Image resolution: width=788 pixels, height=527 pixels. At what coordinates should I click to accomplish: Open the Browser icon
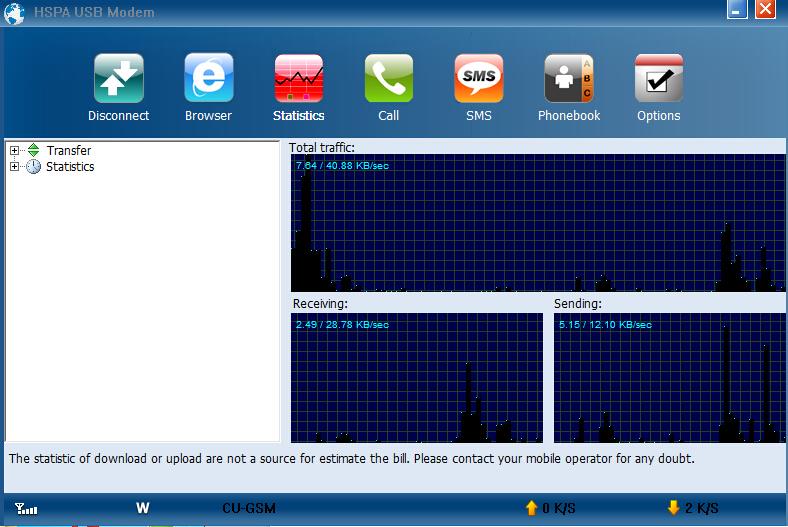pos(209,78)
